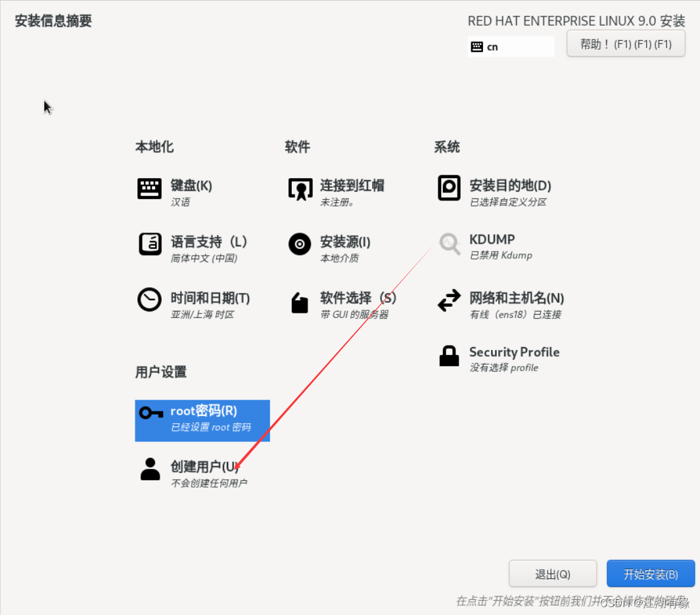Screen dimensions: 700x615
Task: Click 帮助！(F1) help button
Action: [x=625, y=43]
